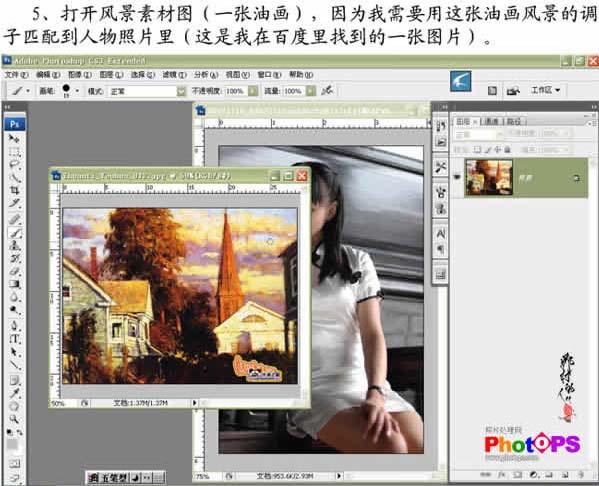
Task: Reset default foreground background colors
Action: 10,433
